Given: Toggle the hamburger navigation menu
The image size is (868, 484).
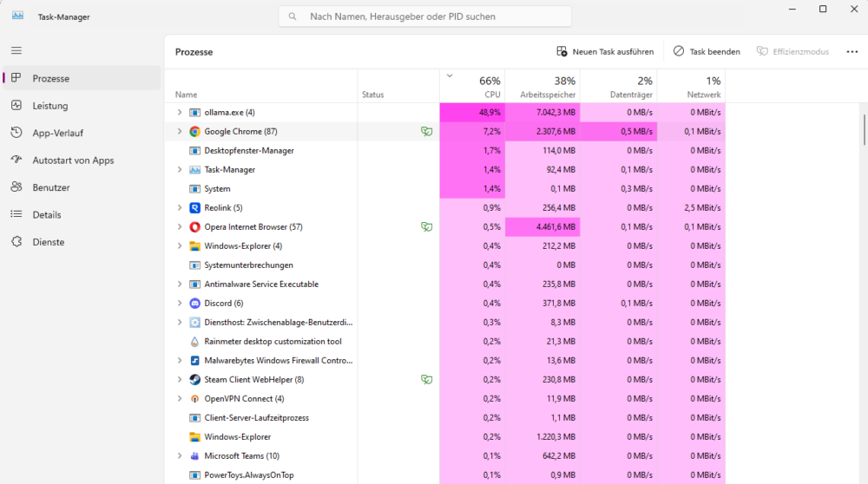Looking at the screenshot, I should click(x=16, y=50).
